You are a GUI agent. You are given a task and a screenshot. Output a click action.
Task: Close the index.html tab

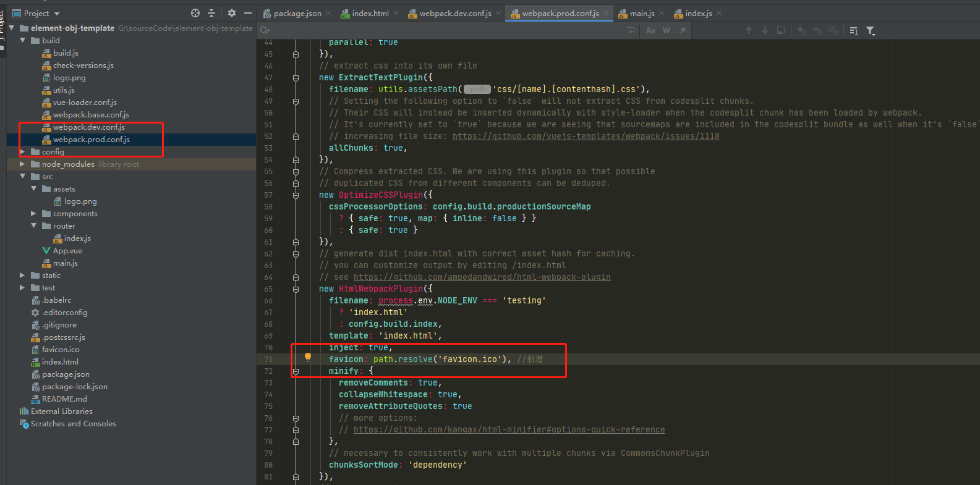[396, 13]
